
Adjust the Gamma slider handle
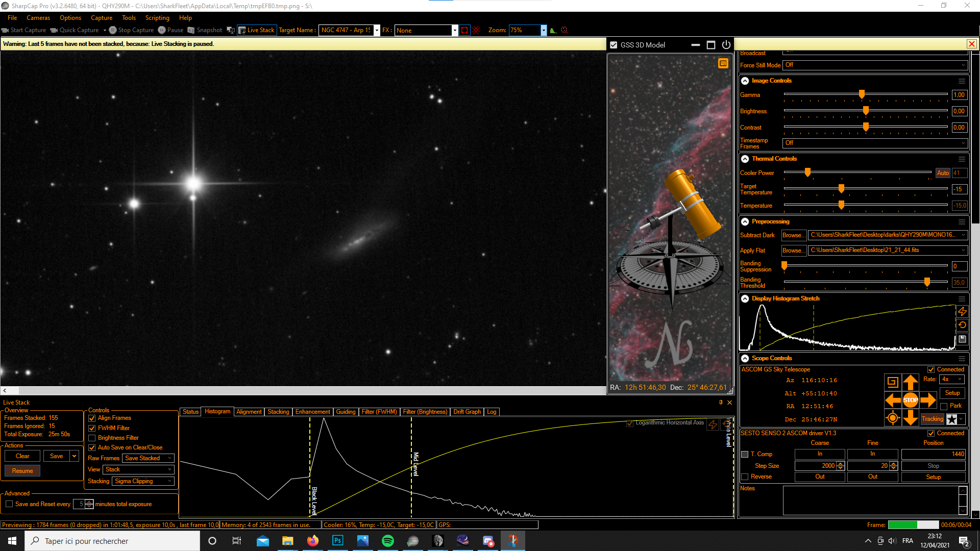coord(862,95)
